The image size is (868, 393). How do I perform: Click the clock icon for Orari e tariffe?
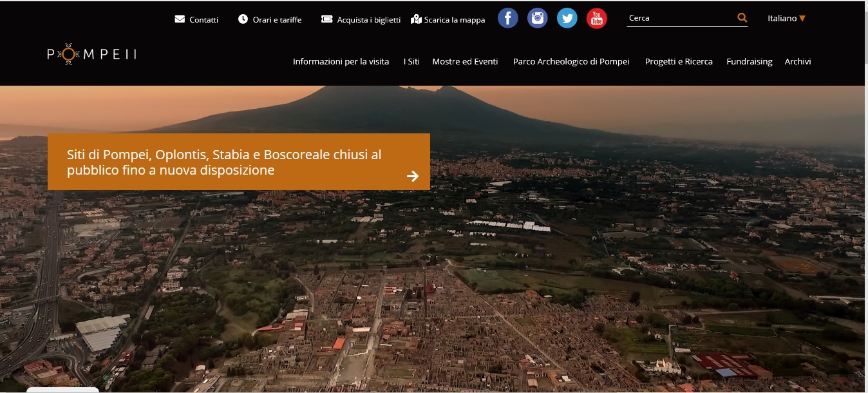click(243, 19)
